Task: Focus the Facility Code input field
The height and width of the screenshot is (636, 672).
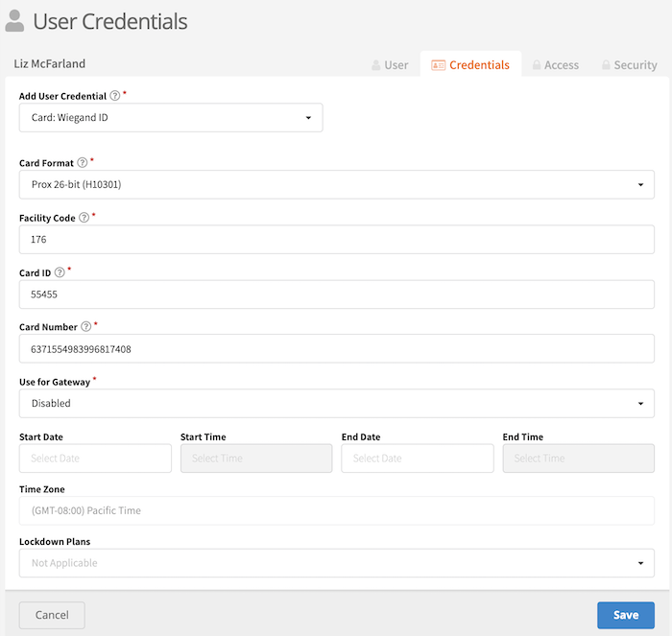Action: [336, 239]
